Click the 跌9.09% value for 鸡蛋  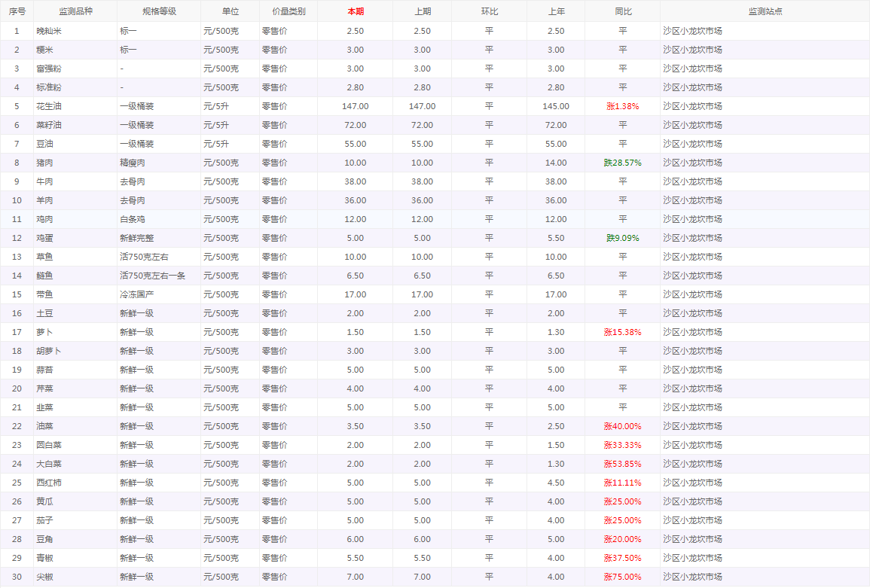[x=622, y=238]
